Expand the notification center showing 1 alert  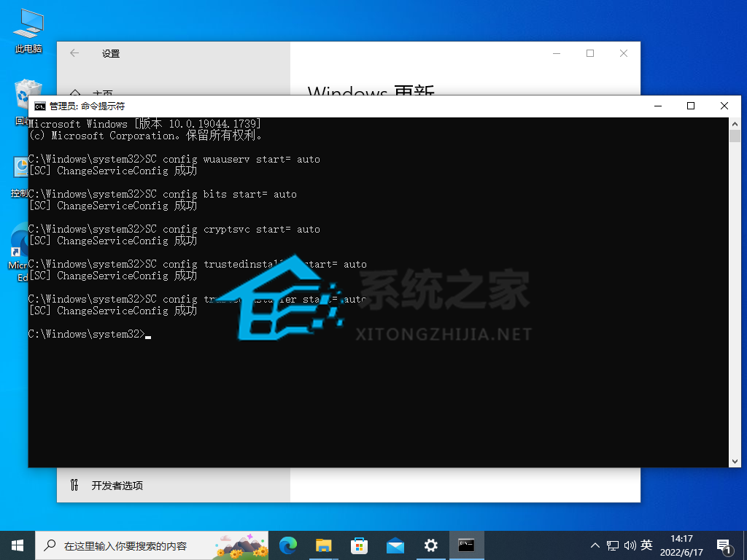click(x=724, y=545)
